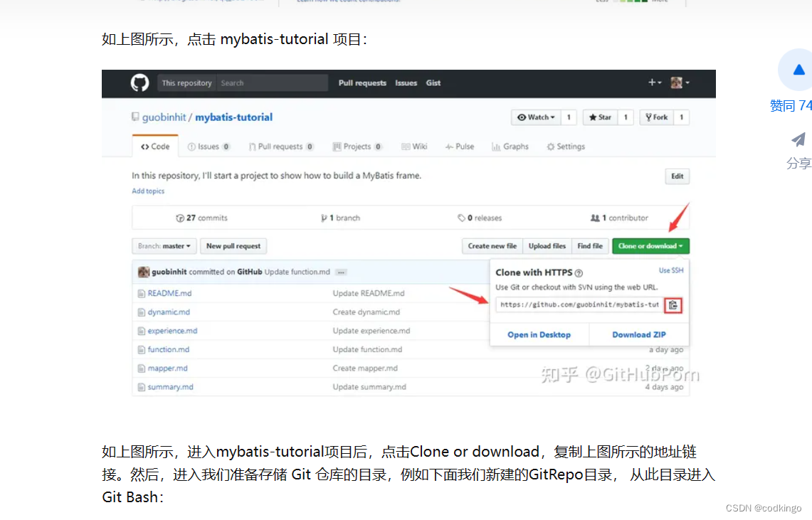The image size is (812, 520).
Task: View the 27 commits history
Action: [201, 218]
